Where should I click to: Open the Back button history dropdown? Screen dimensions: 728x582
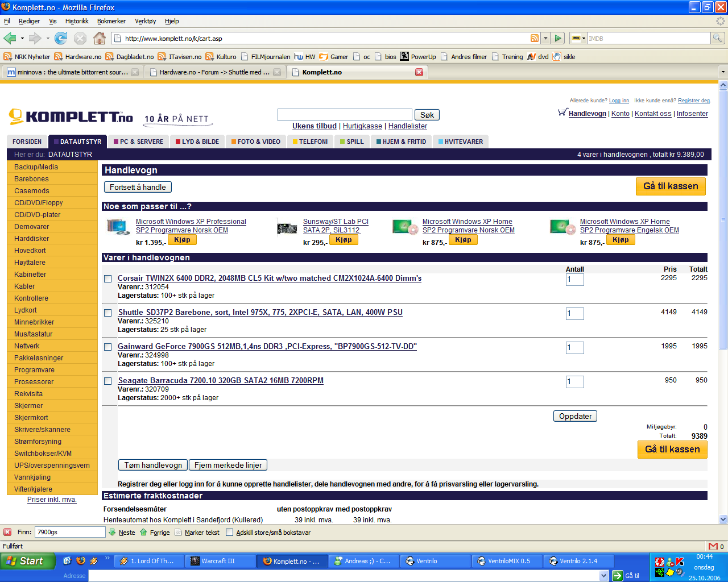coord(22,39)
